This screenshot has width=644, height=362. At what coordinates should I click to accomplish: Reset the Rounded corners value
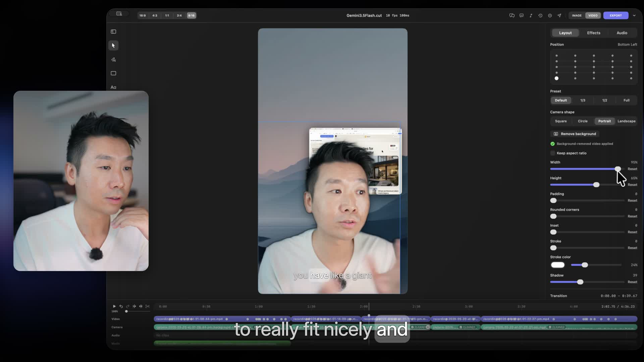(632, 216)
